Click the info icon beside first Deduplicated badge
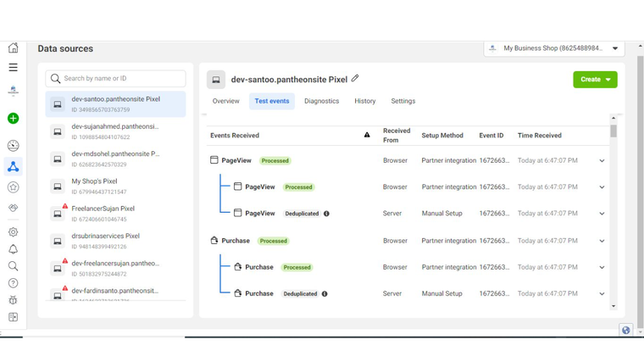Screen dimensions: 644x362 tap(326, 214)
